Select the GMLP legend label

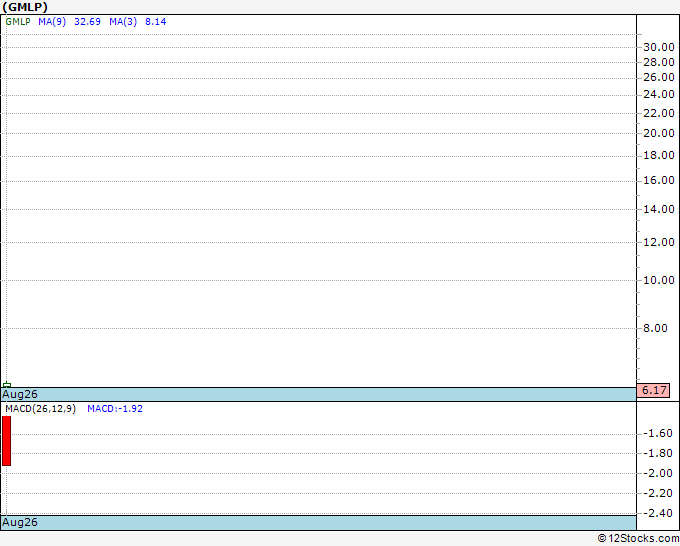click(18, 22)
